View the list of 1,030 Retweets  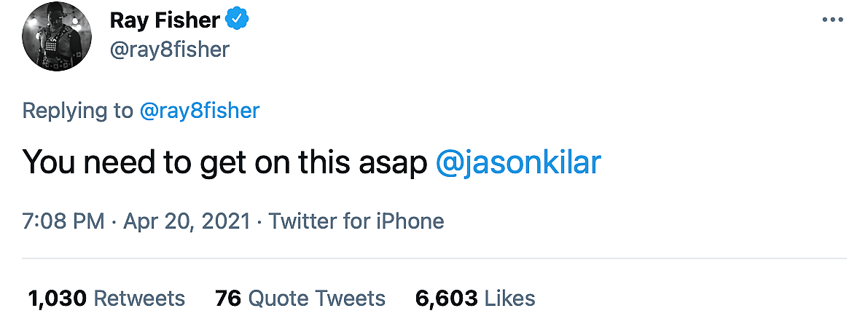(106, 298)
